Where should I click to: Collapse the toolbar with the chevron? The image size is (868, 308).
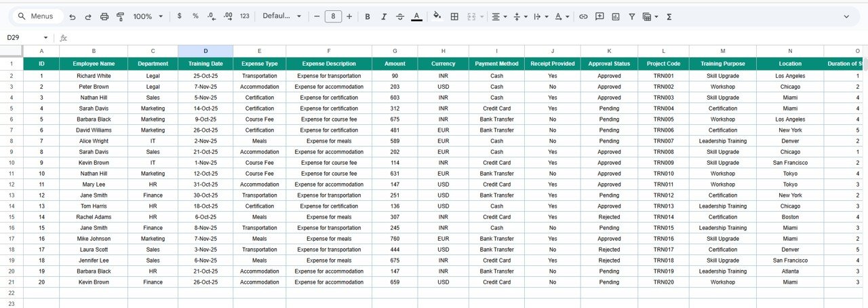click(x=846, y=16)
